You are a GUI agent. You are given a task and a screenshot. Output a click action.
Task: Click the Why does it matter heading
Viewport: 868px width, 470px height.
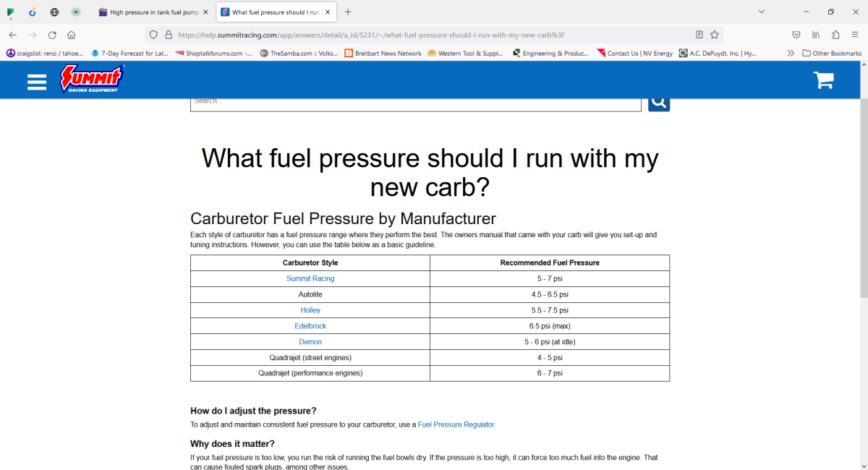click(x=232, y=443)
